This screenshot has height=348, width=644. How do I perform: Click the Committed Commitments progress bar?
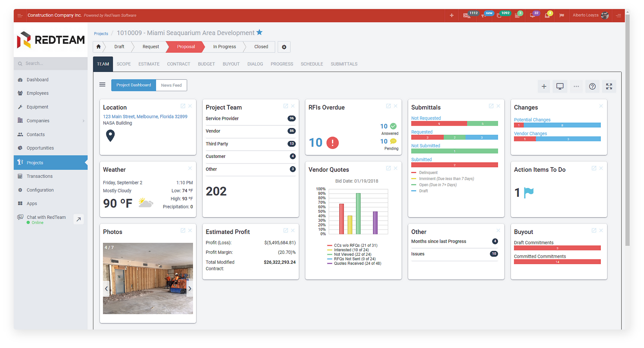(557, 262)
